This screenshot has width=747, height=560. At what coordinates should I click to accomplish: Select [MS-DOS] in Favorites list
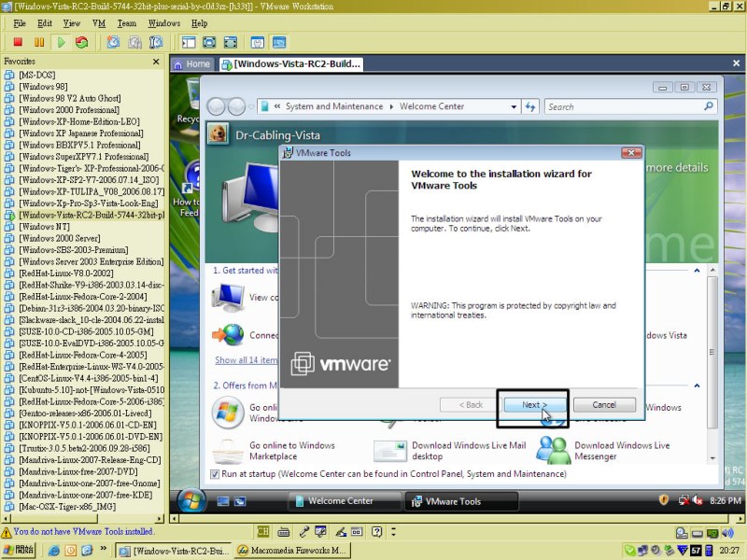coord(37,75)
